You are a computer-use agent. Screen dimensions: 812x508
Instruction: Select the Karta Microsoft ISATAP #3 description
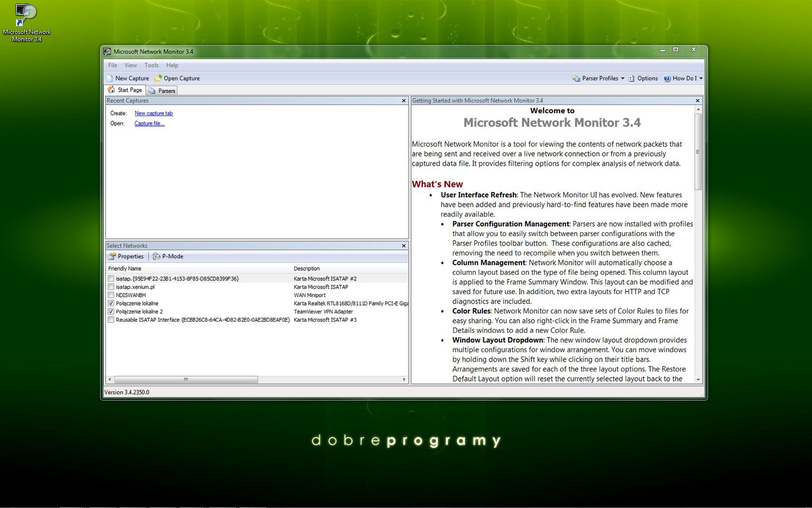click(325, 320)
